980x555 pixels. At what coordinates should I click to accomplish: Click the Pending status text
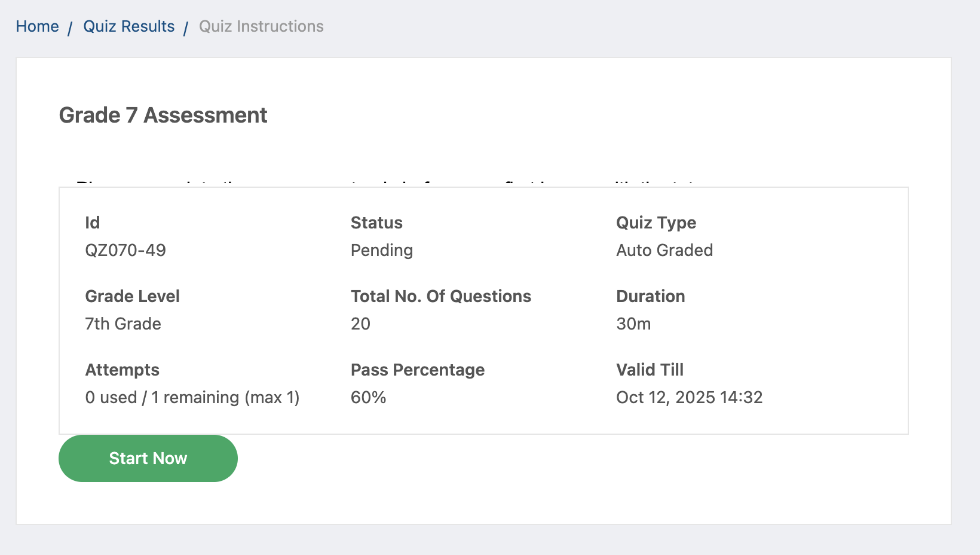pos(381,250)
